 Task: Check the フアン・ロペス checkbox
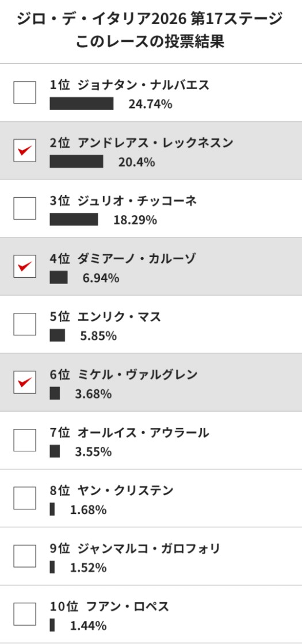tap(25, 614)
